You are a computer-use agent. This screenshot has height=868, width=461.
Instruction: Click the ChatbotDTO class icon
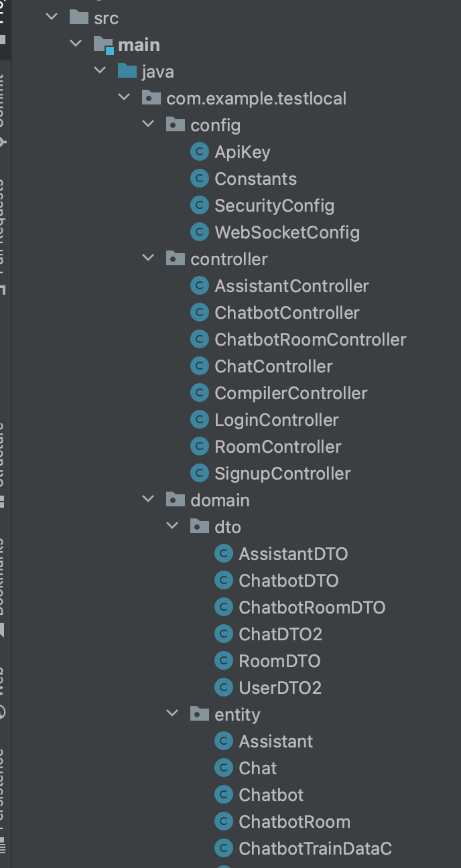click(x=223, y=581)
